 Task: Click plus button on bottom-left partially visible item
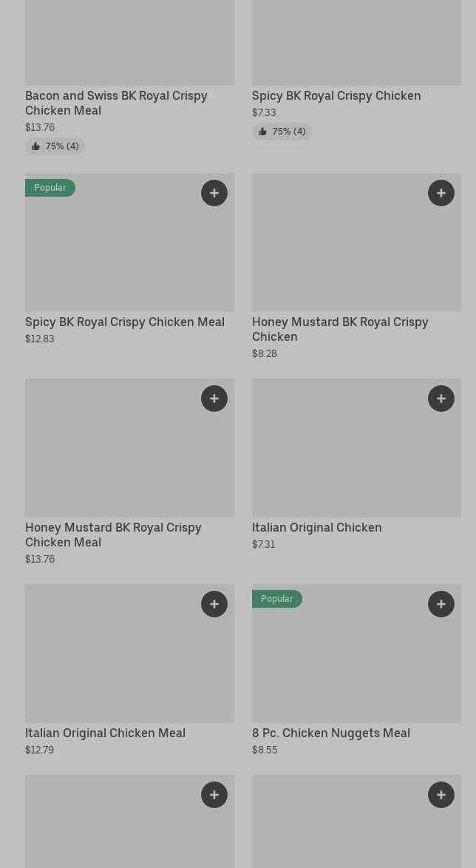(214, 795)
